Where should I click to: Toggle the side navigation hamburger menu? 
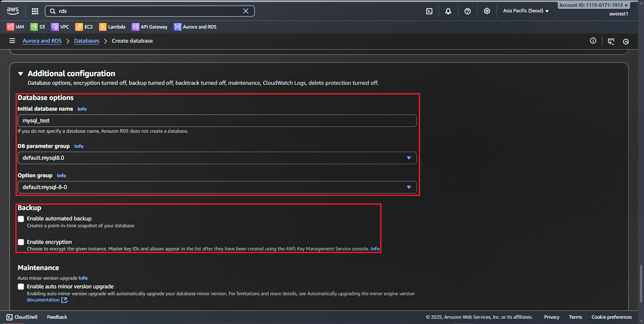tap(12, 41)
